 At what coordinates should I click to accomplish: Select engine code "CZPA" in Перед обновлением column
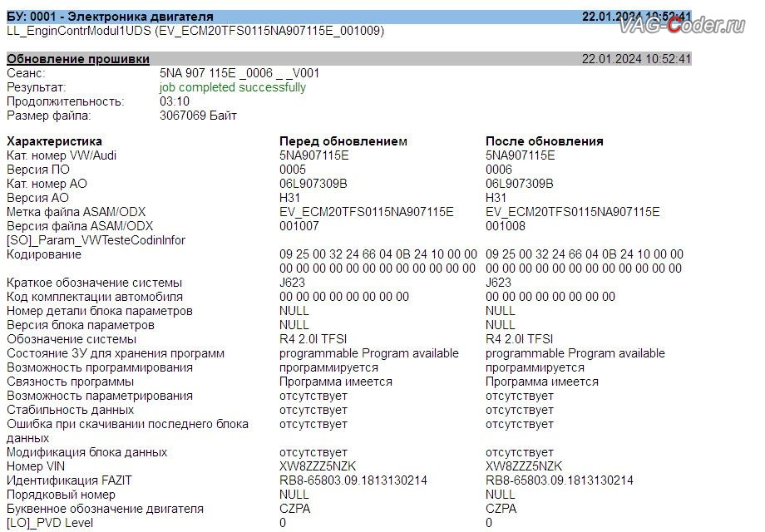tap(294, 509)
